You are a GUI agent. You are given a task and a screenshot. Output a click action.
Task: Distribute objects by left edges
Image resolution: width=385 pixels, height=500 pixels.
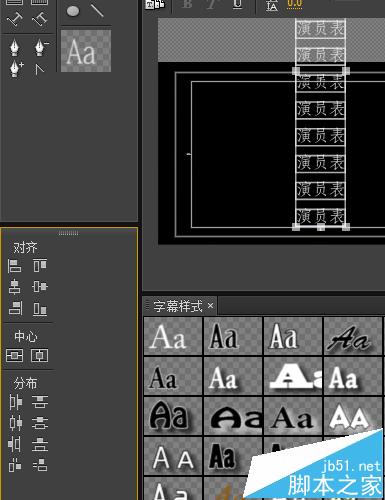(15, 402)
